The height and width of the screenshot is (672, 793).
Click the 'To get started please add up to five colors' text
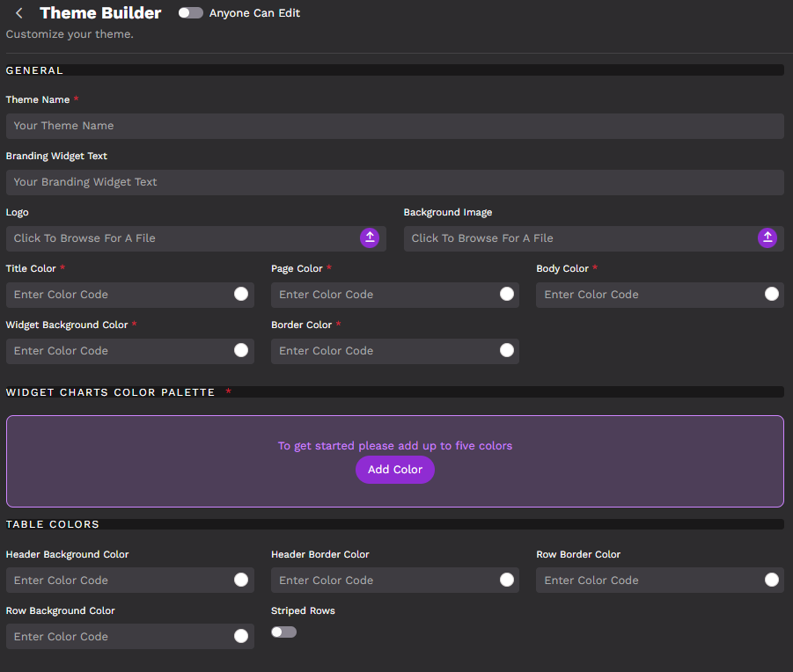(395, 446)
